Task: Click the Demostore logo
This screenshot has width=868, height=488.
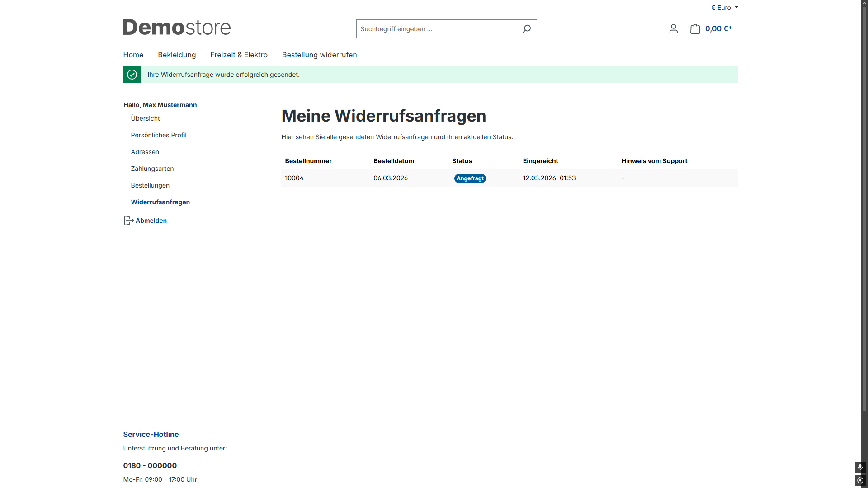Action: 177,28
